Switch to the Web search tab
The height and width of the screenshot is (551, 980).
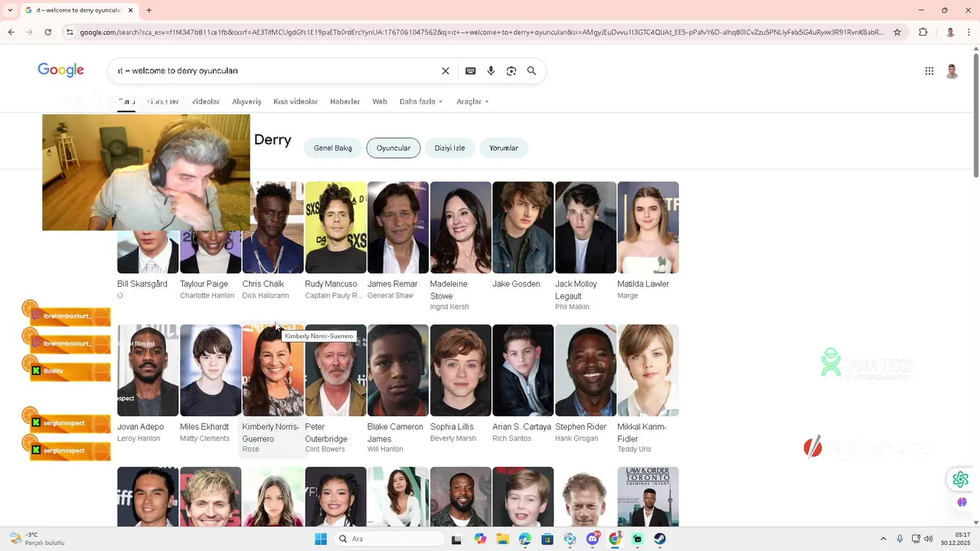380,102
